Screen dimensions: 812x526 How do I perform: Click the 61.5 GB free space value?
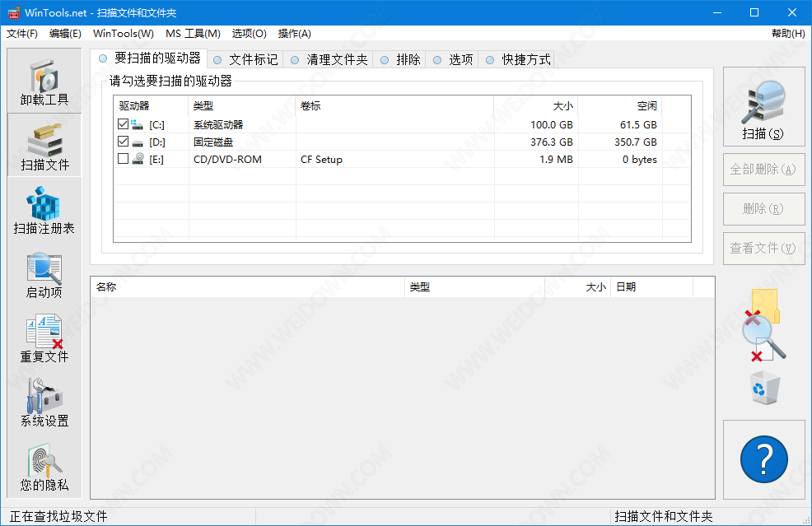pos(638,125)
